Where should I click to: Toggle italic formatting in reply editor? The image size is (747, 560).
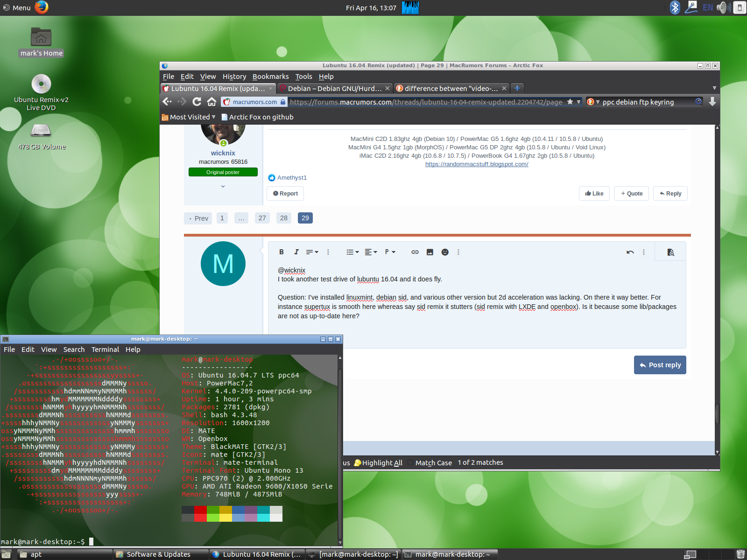[296, 252]
